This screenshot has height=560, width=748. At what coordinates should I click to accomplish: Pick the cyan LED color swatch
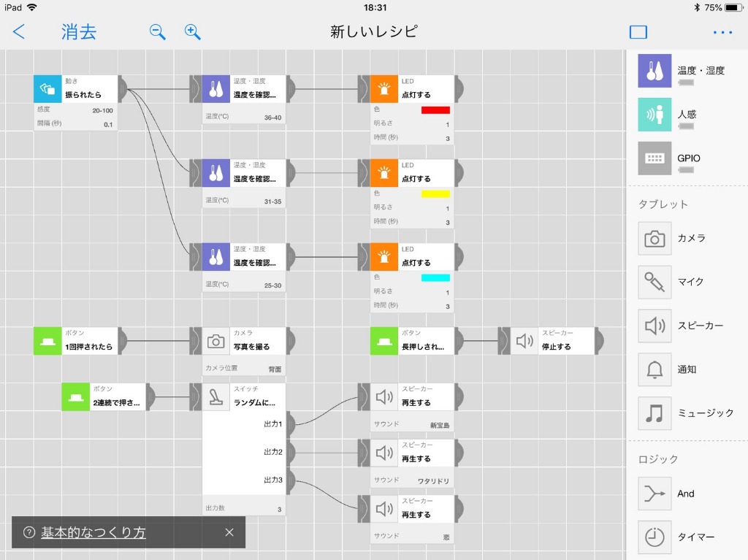[435, 278]
